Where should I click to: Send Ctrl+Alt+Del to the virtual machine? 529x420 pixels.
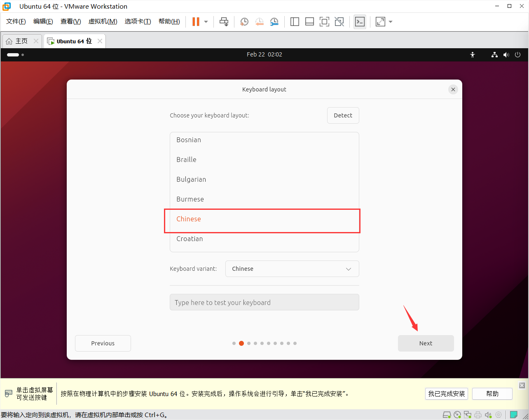point(224,22)
